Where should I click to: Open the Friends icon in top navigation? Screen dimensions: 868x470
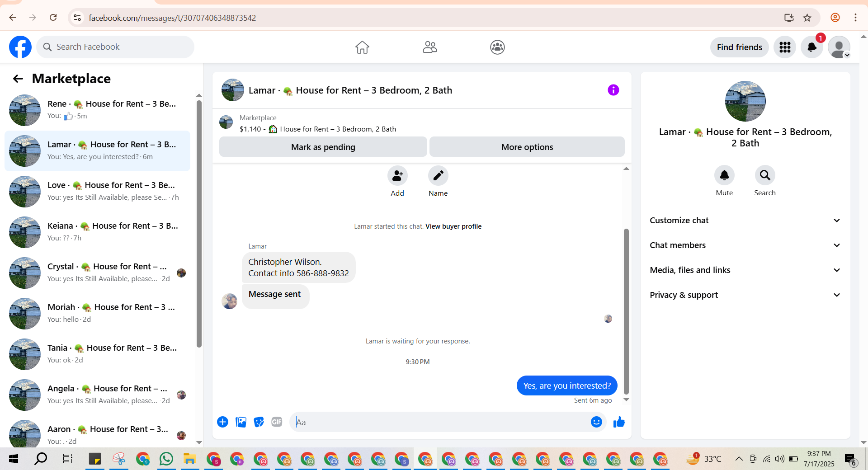tap(429, 47)
